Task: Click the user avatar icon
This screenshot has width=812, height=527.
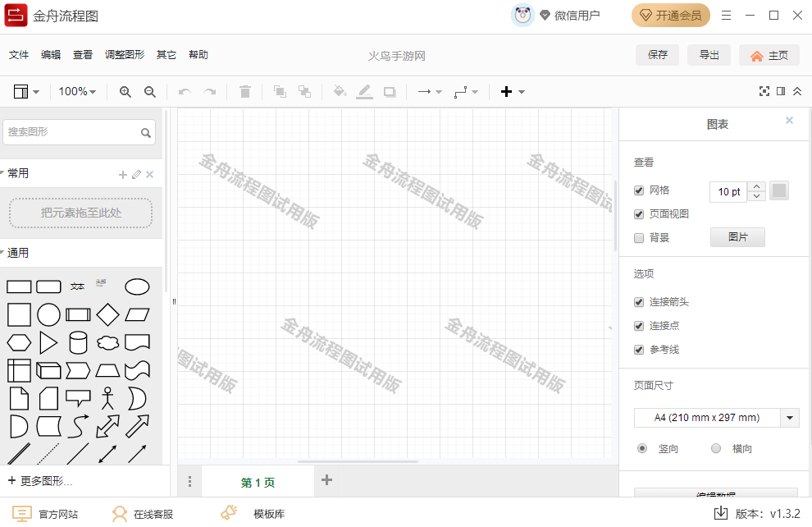Action: 522,16
